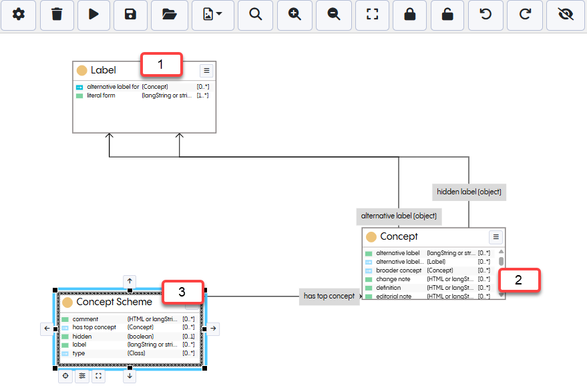Click crosshair target icon below Concept Scheme
The image size is (587, 392).
tap(65, 376)
